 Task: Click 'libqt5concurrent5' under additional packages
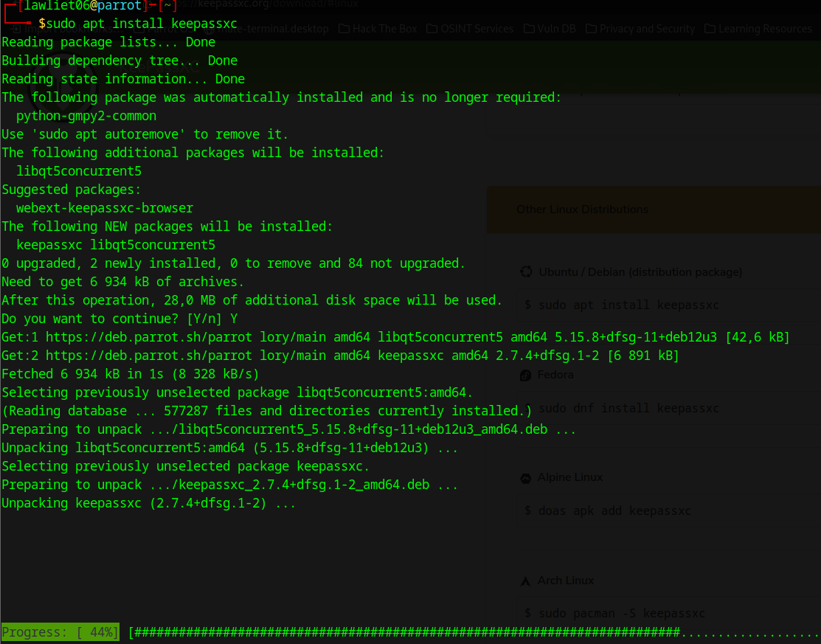[x=78, y=171]
